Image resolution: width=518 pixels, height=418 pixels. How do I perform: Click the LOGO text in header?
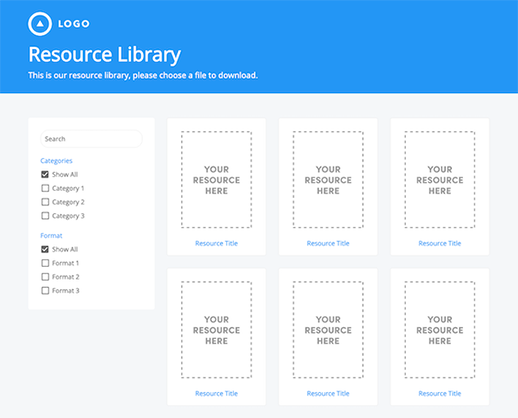click(x=74, y=24)
